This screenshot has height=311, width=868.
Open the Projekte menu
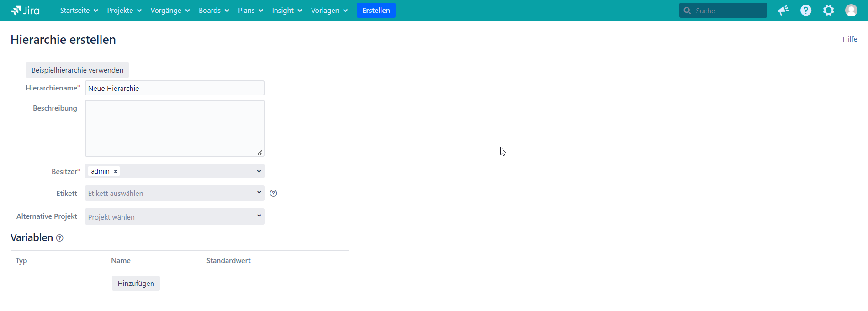pyautogui.click(x=124, y=11)
